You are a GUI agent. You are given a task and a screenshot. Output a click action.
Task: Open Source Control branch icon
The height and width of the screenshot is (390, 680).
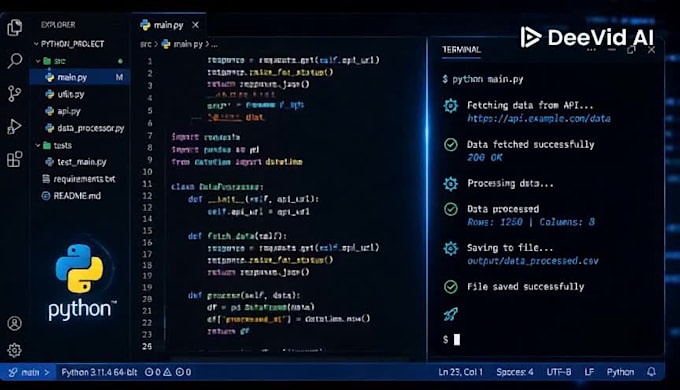(14, 93)
